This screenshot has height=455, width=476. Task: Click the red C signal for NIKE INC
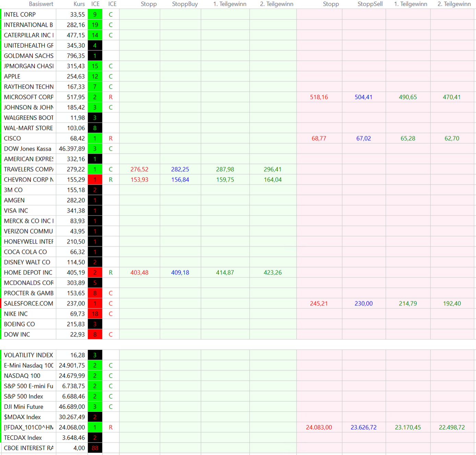(111, 314)
